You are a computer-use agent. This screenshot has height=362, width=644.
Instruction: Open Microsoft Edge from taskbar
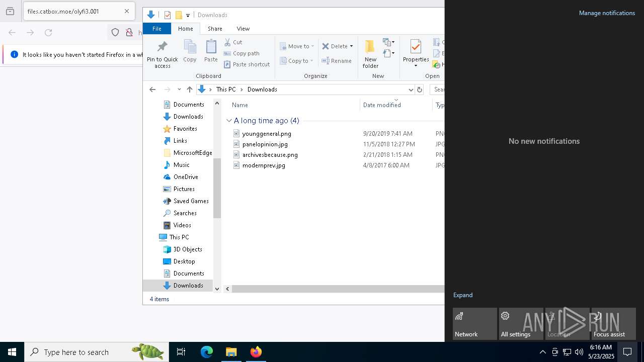pos(207,352)
